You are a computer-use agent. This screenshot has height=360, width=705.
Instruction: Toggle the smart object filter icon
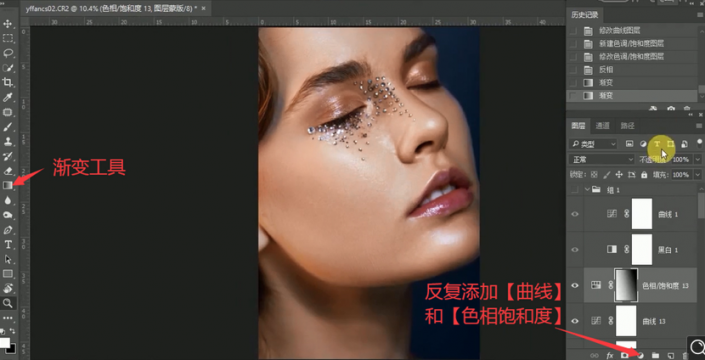pos(684,144)
